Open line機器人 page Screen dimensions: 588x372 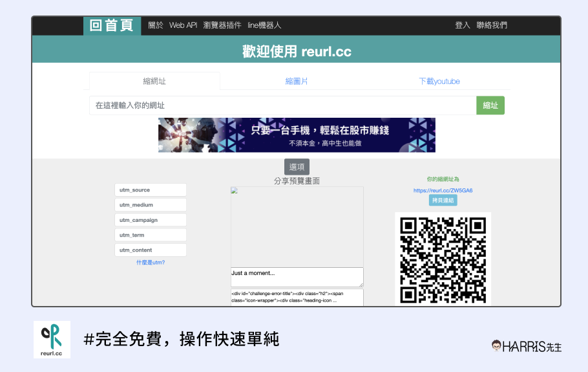(264, 25)
